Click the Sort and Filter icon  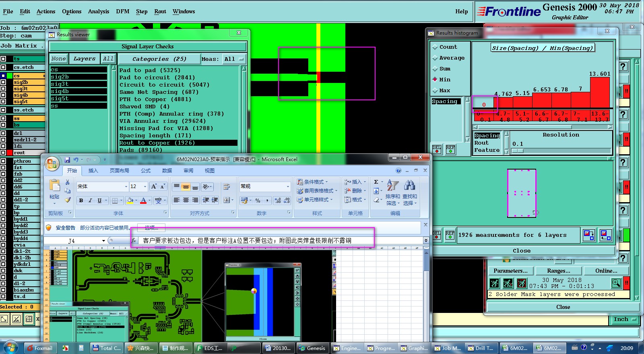(392, 185)
